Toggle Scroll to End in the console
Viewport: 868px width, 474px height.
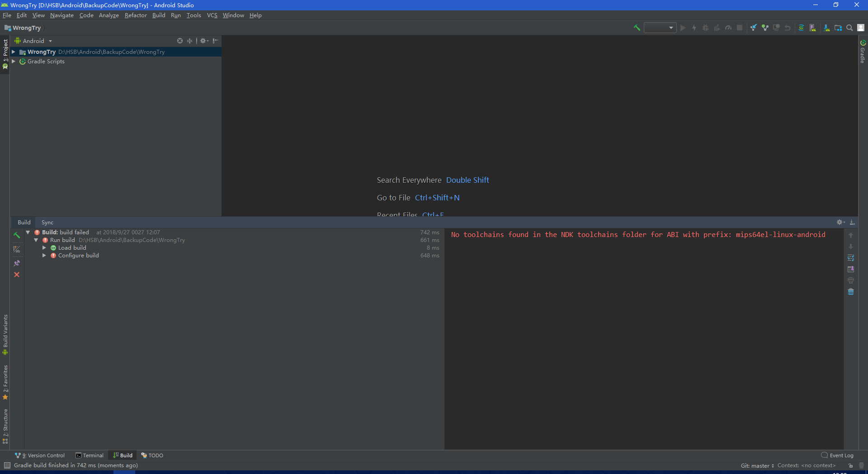click(851, 269)
